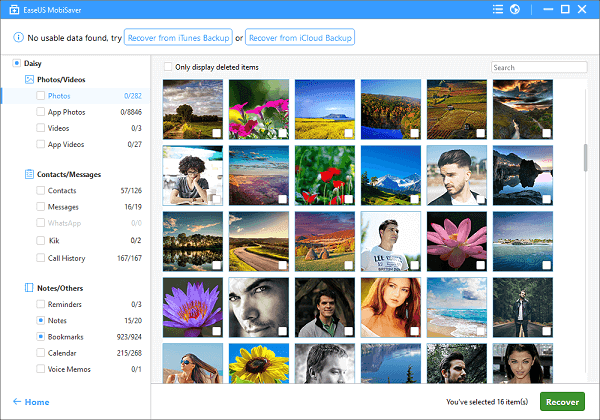This screenshot has height=420, width=600.
Task: Enable Only display deleted items checkbox
Action: 168,67
